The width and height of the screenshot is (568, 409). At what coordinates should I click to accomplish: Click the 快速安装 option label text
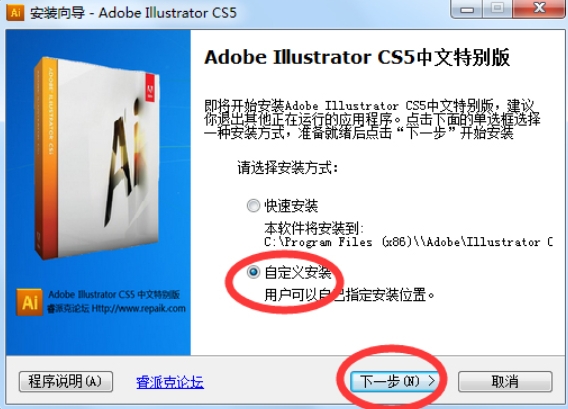click(x=291, y=206)
